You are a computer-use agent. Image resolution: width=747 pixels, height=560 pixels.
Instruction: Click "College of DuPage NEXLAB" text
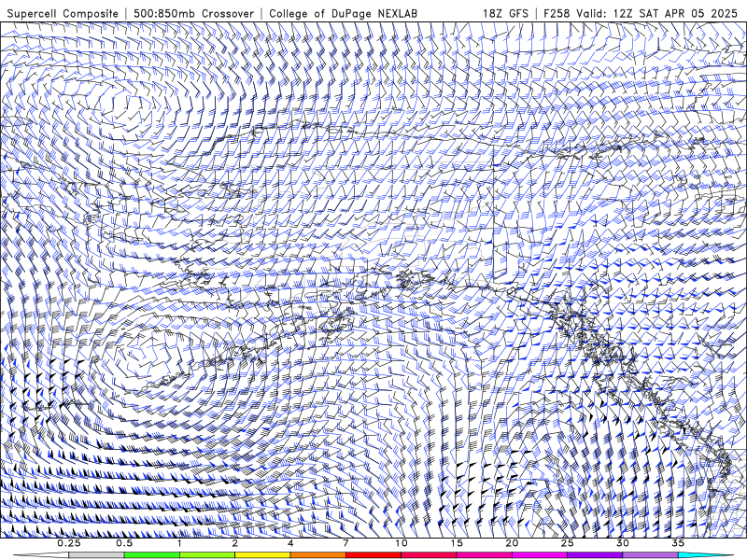click(x=343, y=13)
